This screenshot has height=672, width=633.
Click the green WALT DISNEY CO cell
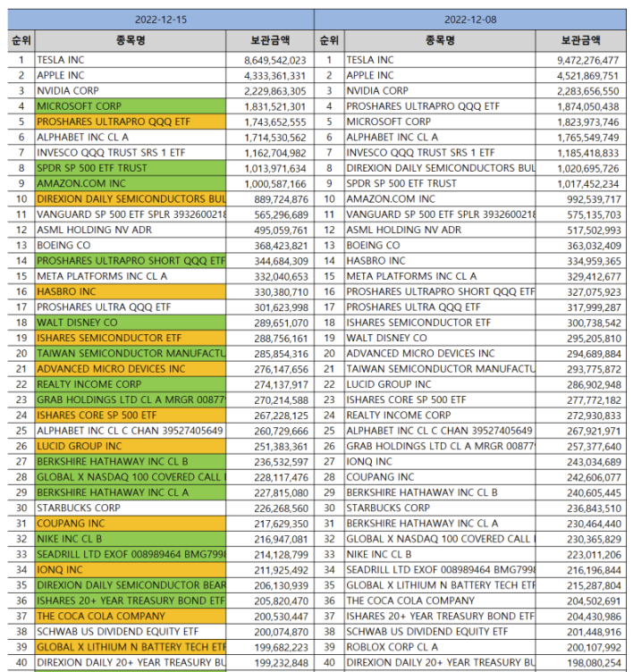[x=131, y=323]
